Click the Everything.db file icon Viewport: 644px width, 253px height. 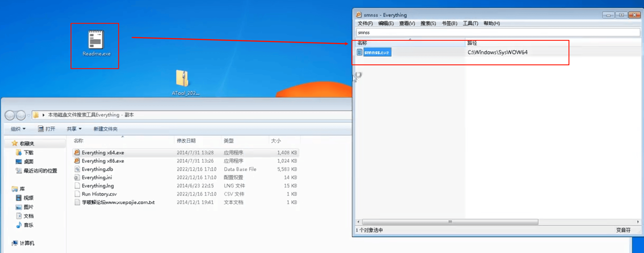click(77, 169)
